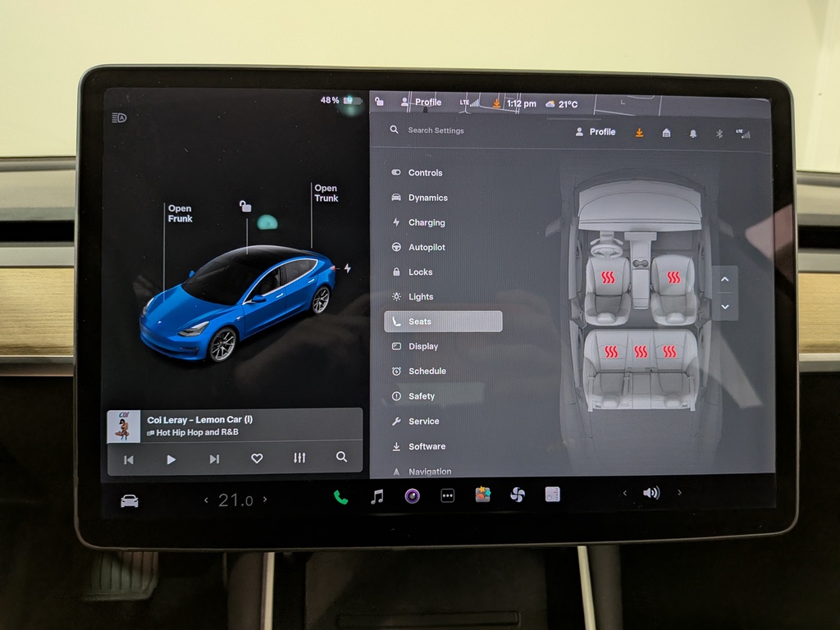The height and width of the screenshot is (630, 840).
Task: Increase cabin temperature with right chevron
Action: [x=265, y=500]
